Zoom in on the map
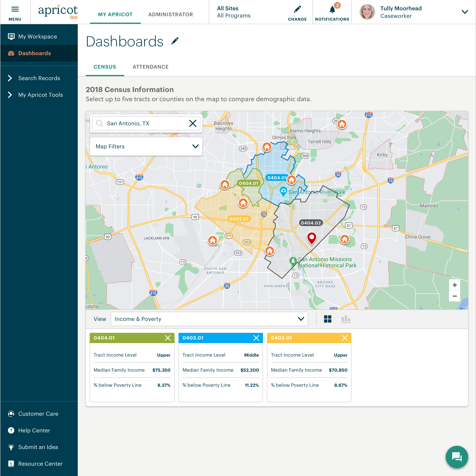Screen dimensions: 476x476 coord(454,285)
